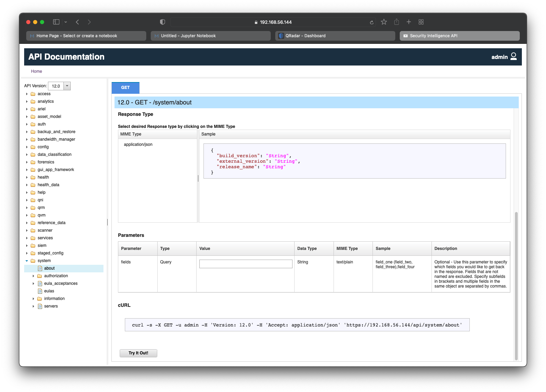Click the Safari sidebar toggle icon

tap(56, 22)
